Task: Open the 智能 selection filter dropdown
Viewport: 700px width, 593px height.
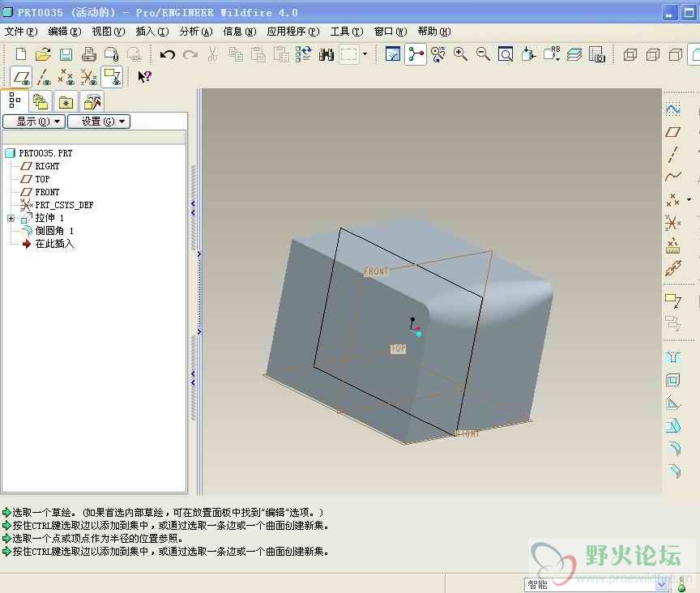Action: 661,585
